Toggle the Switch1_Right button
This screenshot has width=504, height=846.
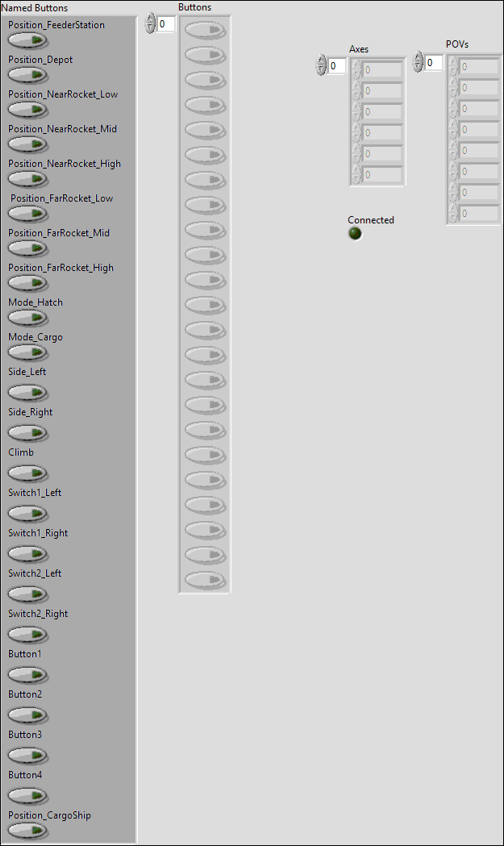coord(27,553)
